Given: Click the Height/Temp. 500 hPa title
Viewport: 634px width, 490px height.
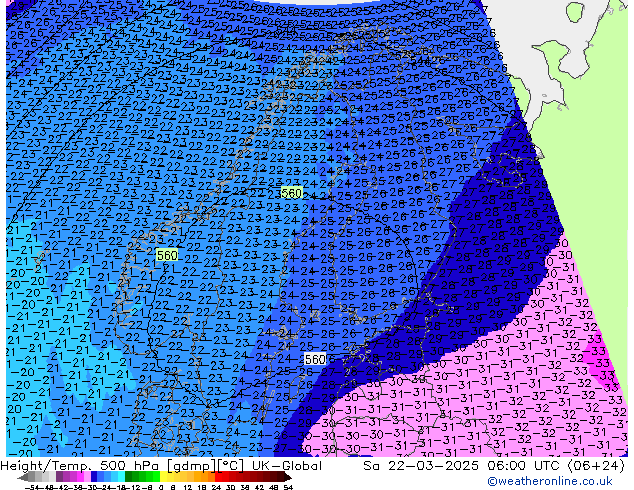Looking at the screenshot, I should (87, 466).
